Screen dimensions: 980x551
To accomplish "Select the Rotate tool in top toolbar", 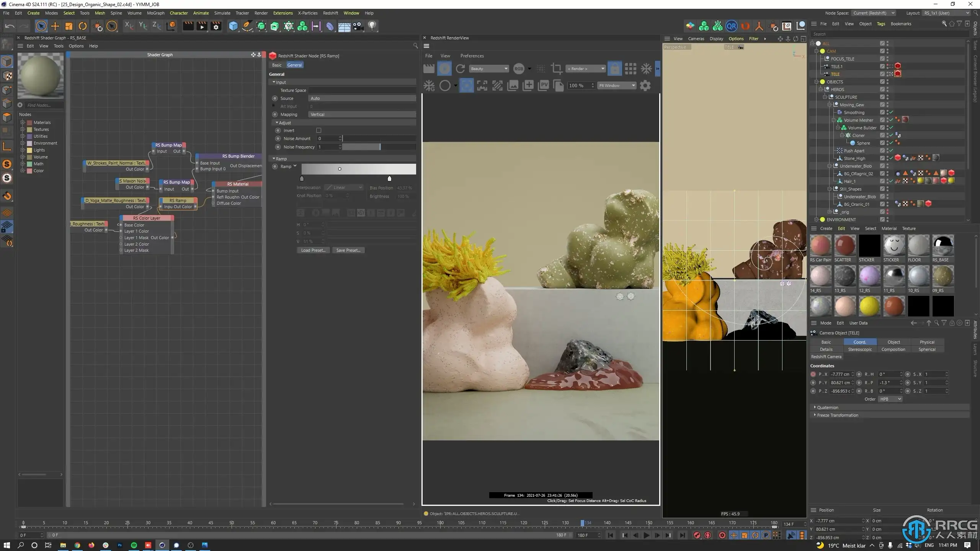I will pos(83,26).
